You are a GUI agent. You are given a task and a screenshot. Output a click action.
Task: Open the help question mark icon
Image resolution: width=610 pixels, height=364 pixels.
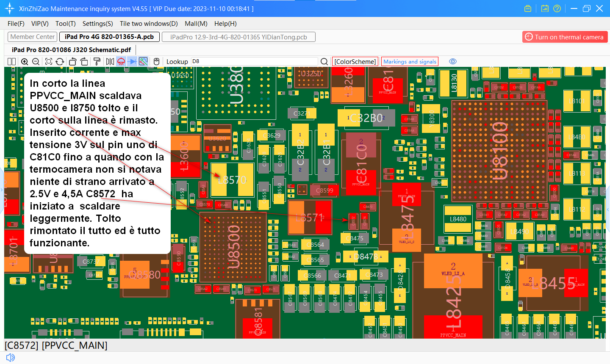click(x=557, y=8)
